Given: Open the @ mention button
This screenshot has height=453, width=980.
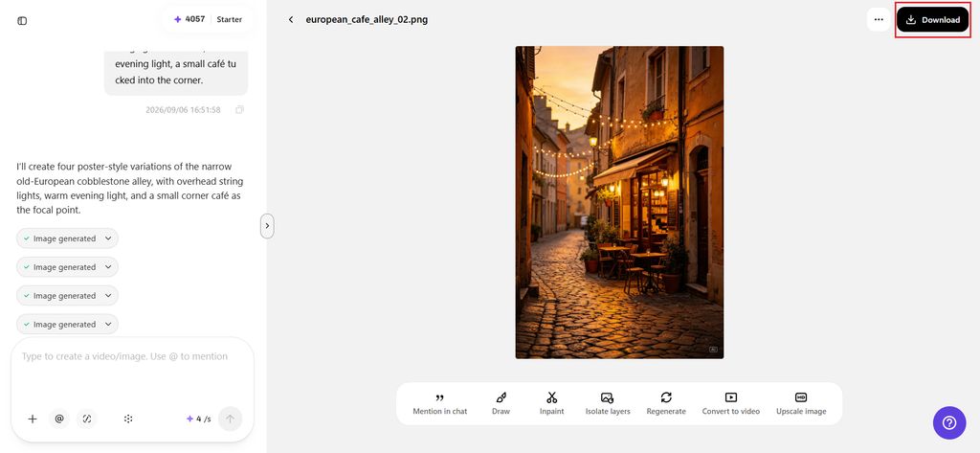Looking at the screenshot, I should 59,419.
